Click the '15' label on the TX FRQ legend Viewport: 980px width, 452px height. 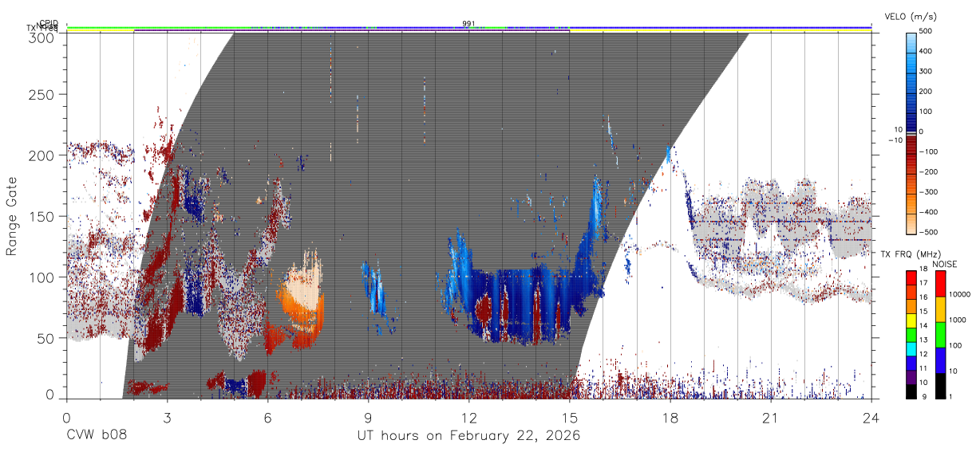click(x=924, y=310)
